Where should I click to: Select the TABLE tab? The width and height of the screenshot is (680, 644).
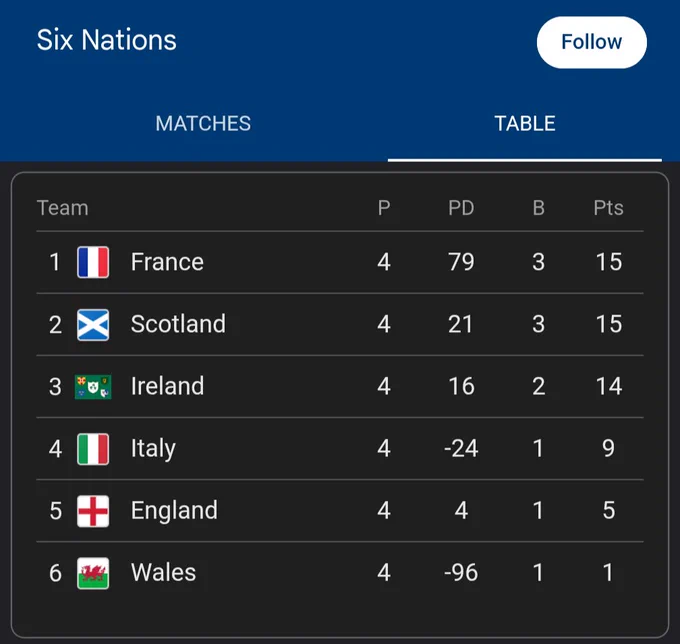(x=525, y=124)
